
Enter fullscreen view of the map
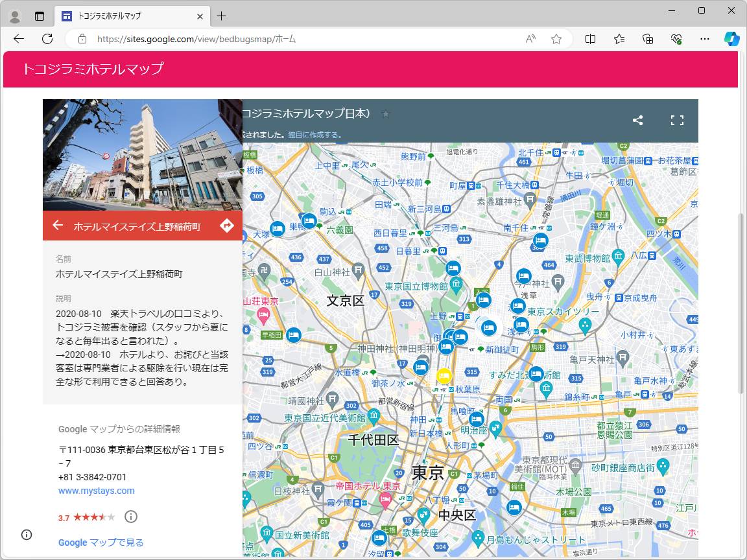[677, 120]
